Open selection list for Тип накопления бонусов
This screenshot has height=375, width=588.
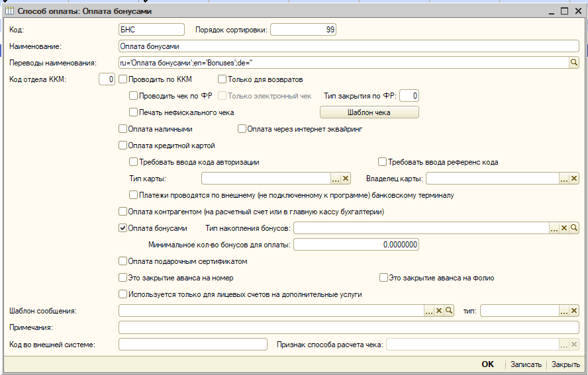(554, 228)
